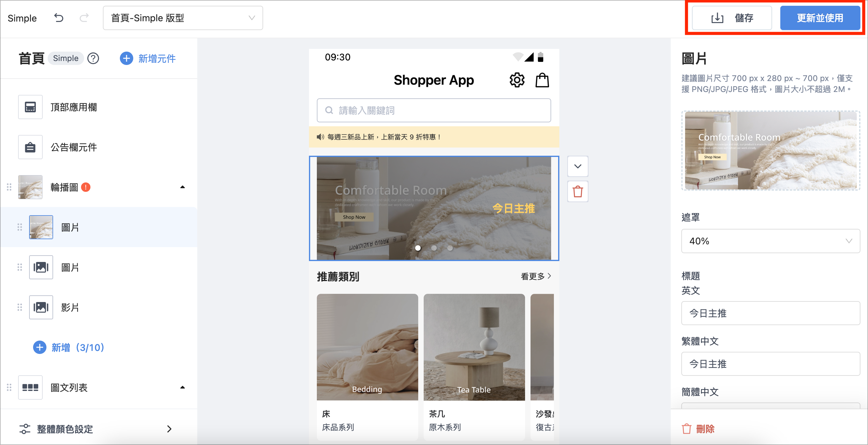Select the 影片 item label

tap(70, 307)
